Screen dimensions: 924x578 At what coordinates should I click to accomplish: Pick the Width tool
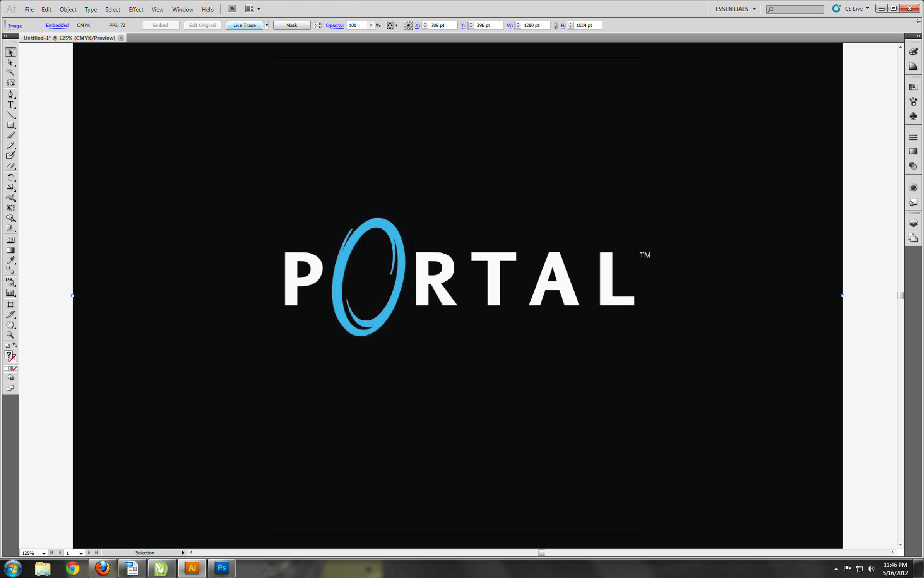click(x=11, y=197)
